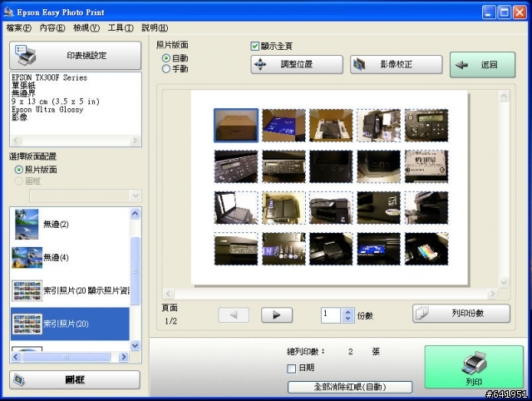The image size is (532, 401).
Task: Click the framed picture icon on 圖框 button
Action: click(19, 379)
